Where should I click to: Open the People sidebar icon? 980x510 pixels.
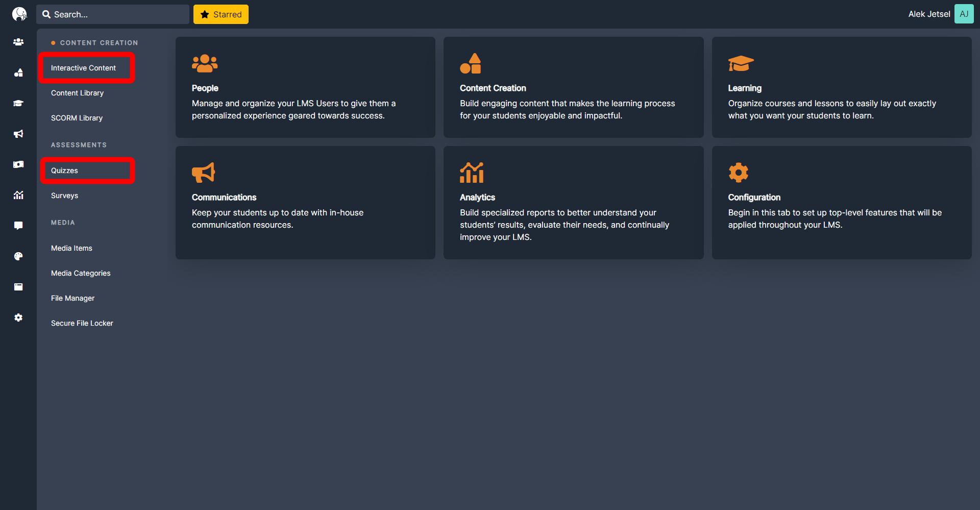coord(18,42)
